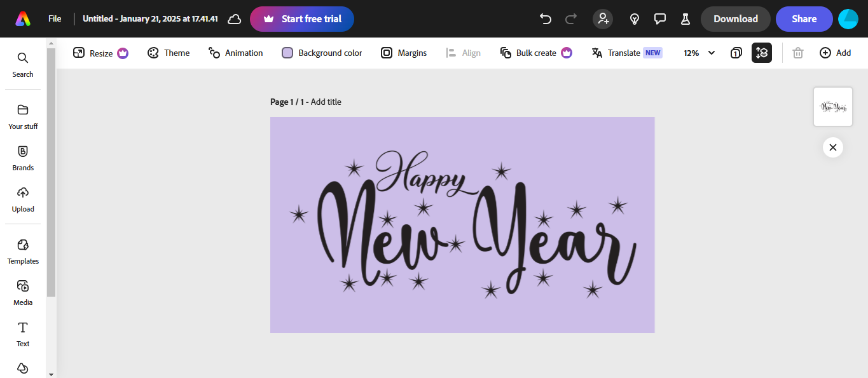This screenshot has height=378, width=868.
Task: Open the Text panel
Action: pyautogui.click(x=23, y=335)
